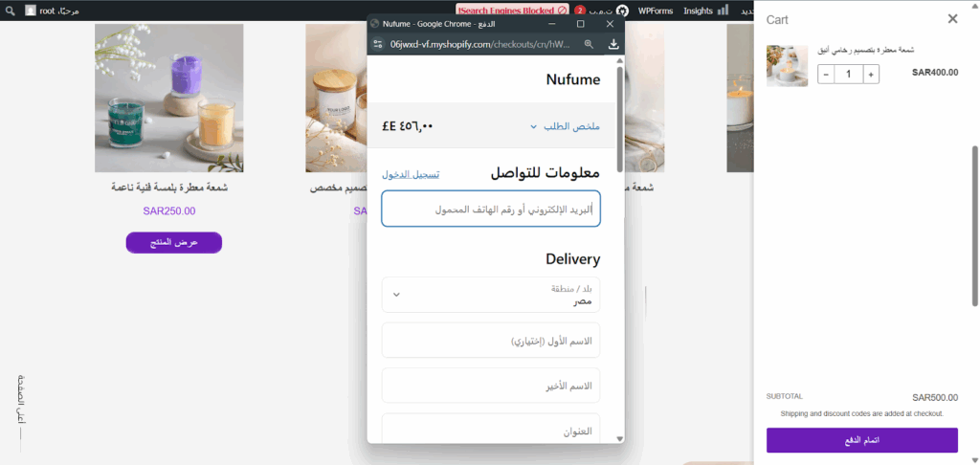Click the "تسجيل الدخول" sign-in link

pos(411,174)
